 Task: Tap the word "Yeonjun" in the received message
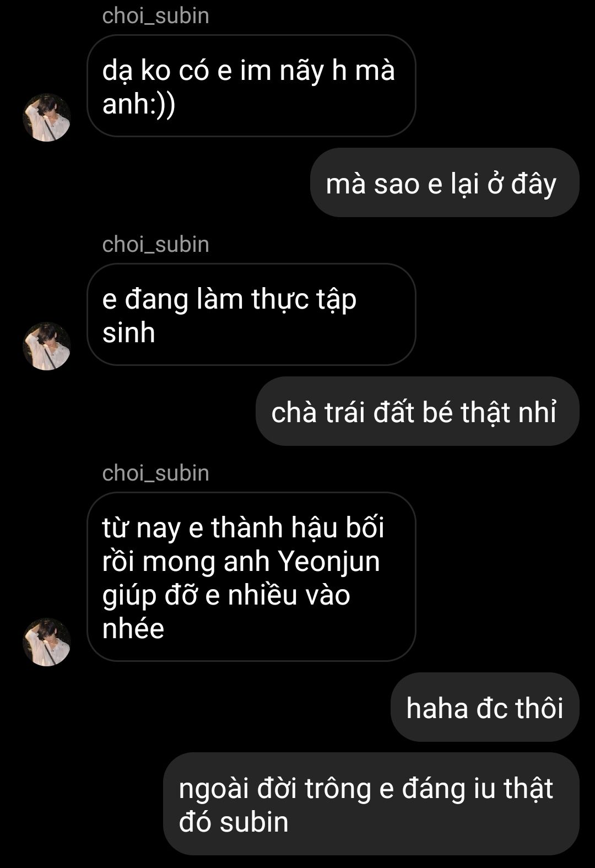[329, 562]
